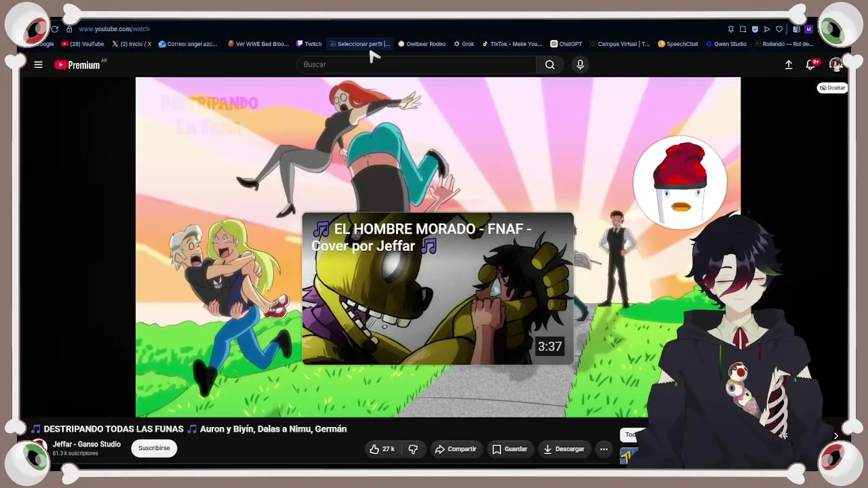The width and height of the screenshot is (868, 488).
Task: Open the Campus Virtual bookmark
Action: 620,44
